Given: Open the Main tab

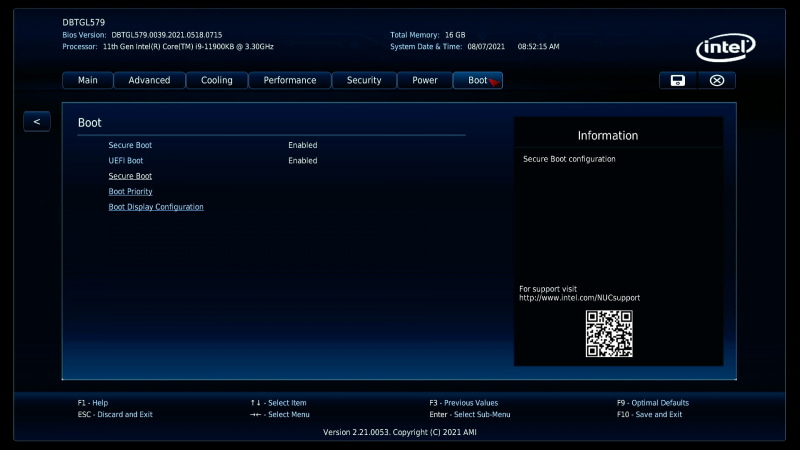Looking at the screenshot, I should click(88, 81).
